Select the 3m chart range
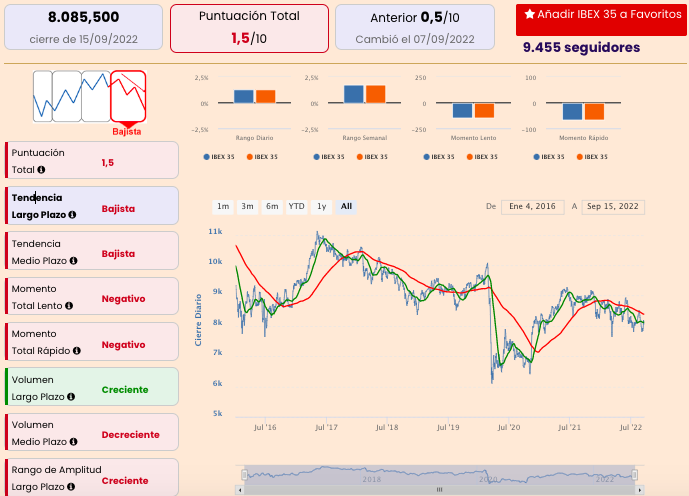 pyautogui.click(x=247, y=206)
